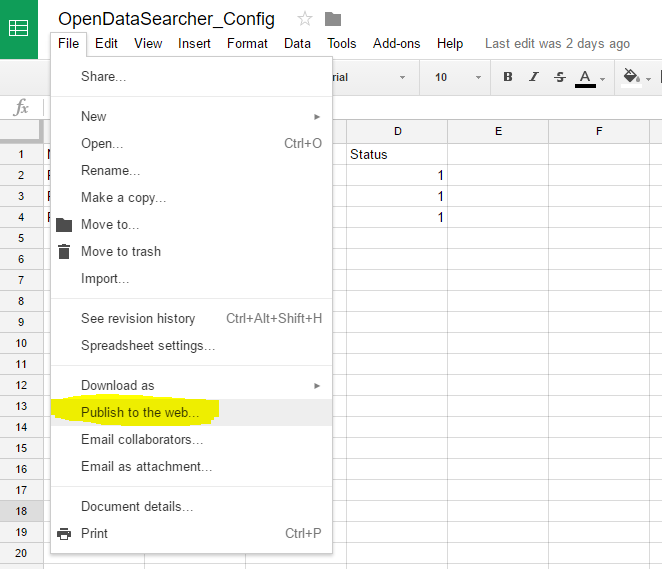The width and height of the screenshot is (662, 569).
Task: Select row 18 header
Action: [21, 511]
